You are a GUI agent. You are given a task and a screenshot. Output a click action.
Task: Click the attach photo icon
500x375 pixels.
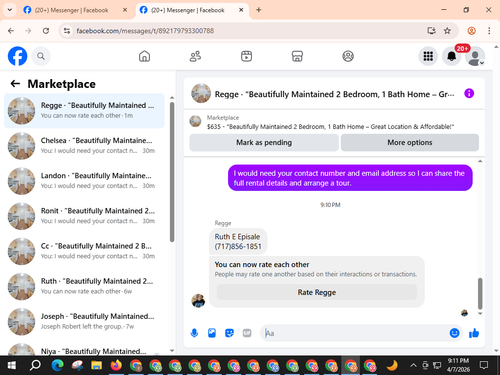tap(212, 333)
